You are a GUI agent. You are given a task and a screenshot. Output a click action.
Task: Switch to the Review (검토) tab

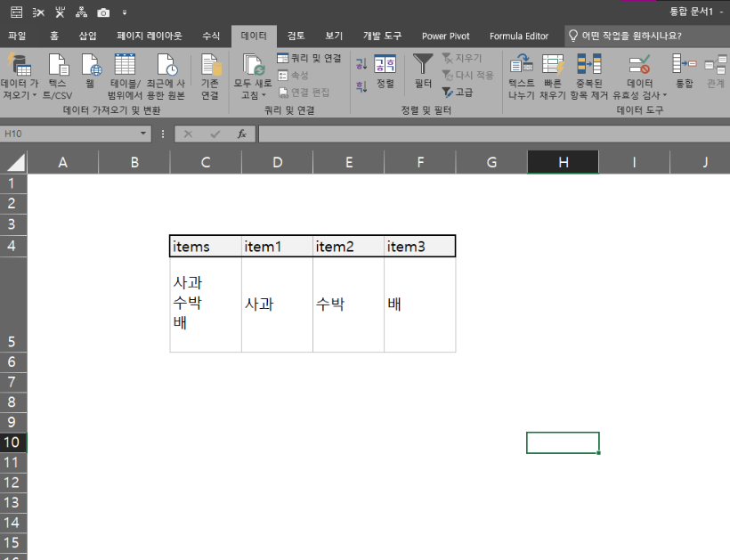[296, 36]
